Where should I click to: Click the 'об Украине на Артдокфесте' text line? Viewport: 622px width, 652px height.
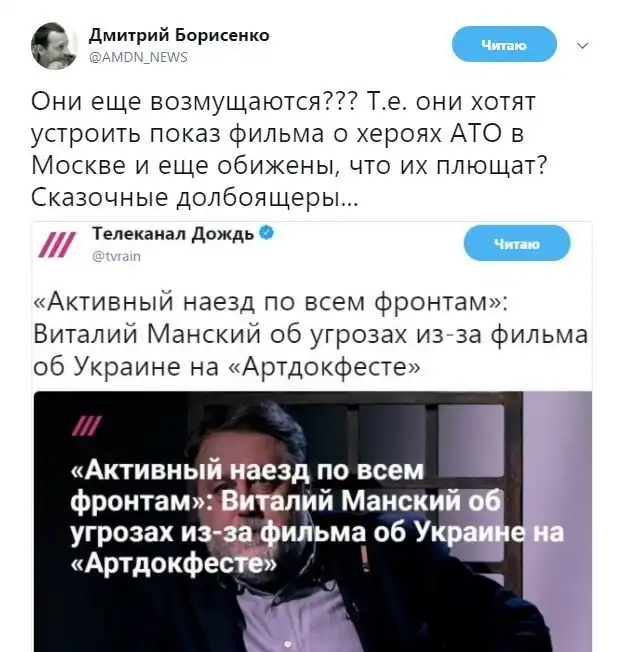tap(227, 366)
